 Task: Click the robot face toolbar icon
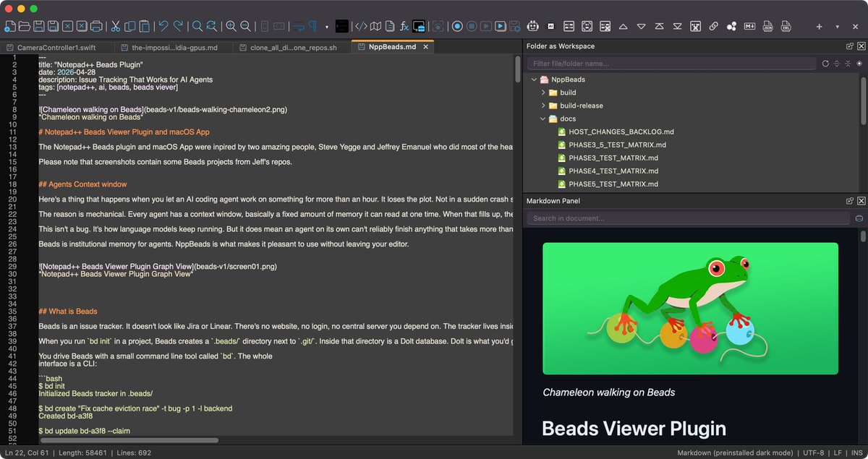[533, 27]
